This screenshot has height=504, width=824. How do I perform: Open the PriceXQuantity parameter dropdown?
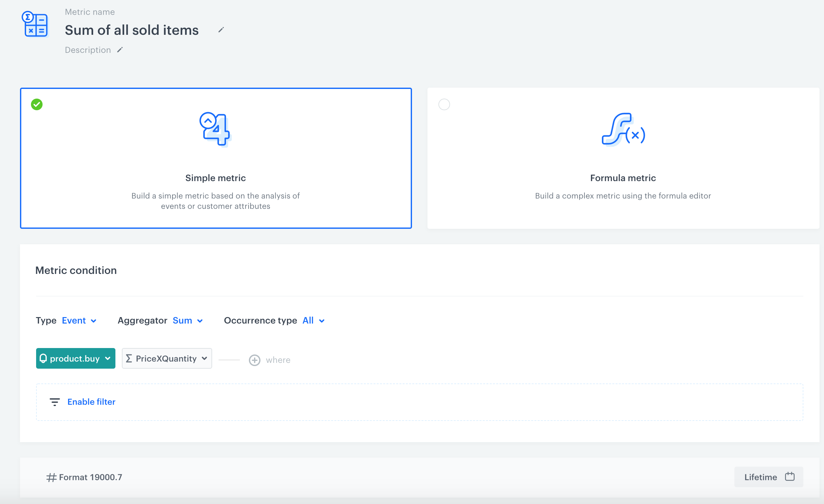coord(167,359)
